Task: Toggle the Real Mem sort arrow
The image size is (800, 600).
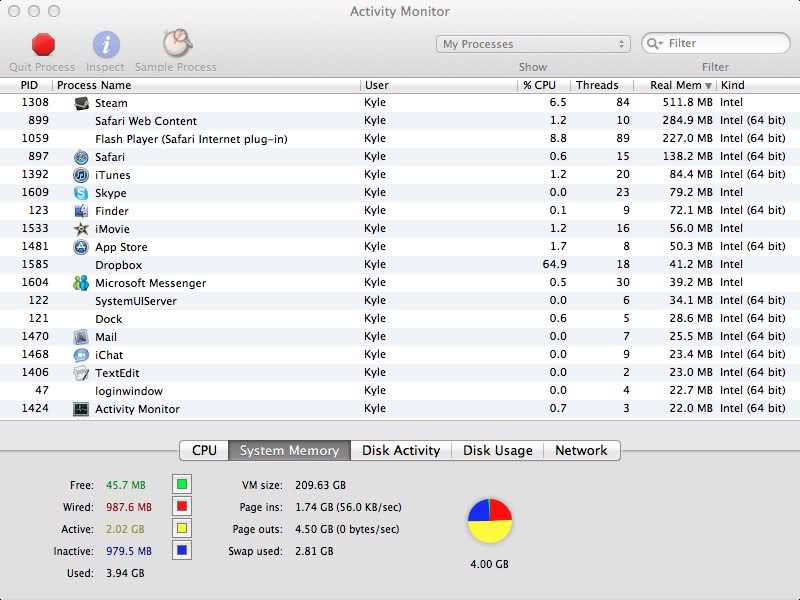Action: [708, 86]
